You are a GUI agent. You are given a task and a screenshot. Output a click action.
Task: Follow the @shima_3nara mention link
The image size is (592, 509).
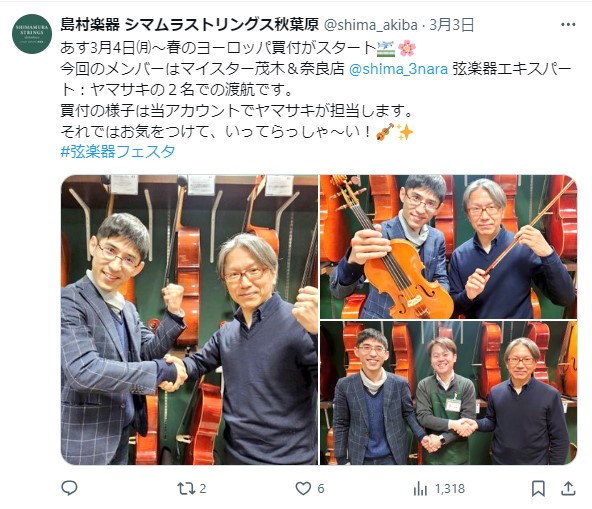point(398,69)
